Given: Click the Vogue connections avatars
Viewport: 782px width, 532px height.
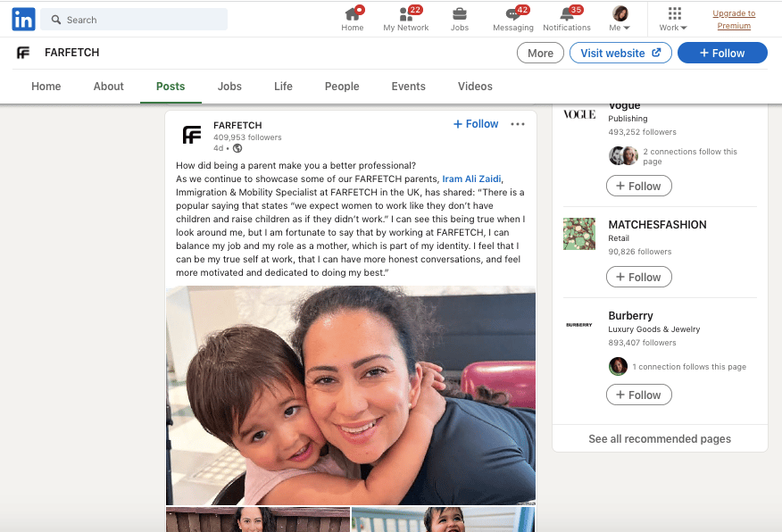Looking at the screenshot, I should [623, 156].
